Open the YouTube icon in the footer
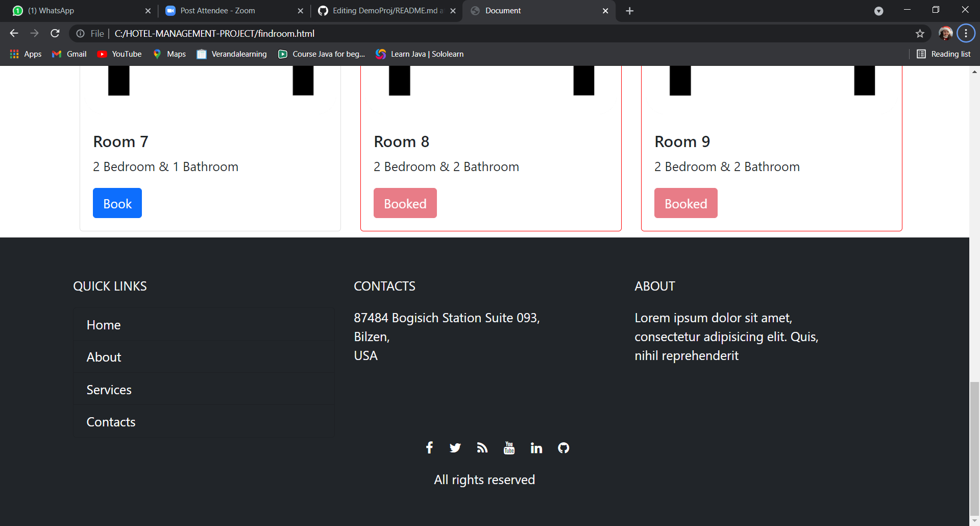Viewport: 980px width, 526px height. coord(509,447)
